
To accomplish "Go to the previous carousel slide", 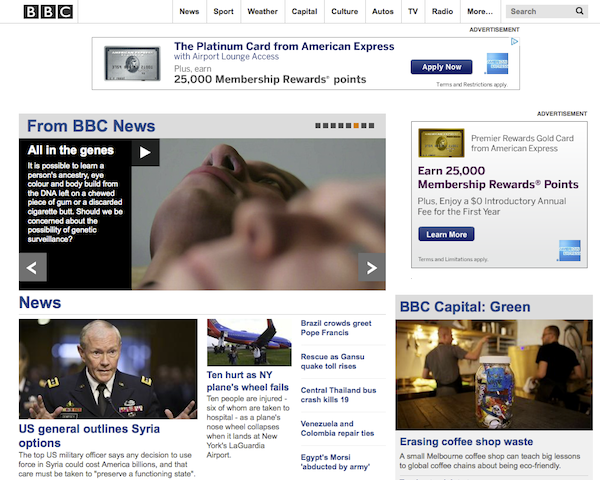I will 33,267.
